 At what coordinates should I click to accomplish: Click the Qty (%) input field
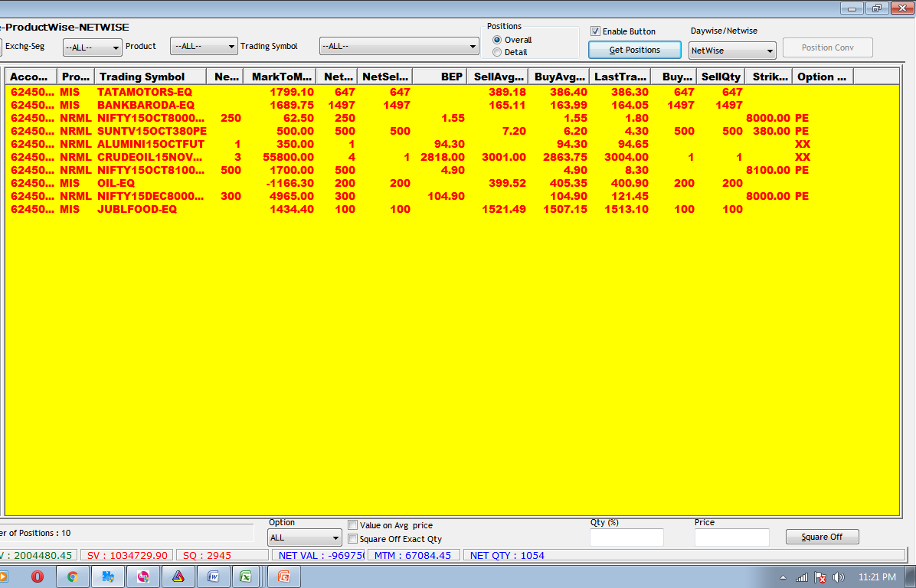[x=626, y=537]
